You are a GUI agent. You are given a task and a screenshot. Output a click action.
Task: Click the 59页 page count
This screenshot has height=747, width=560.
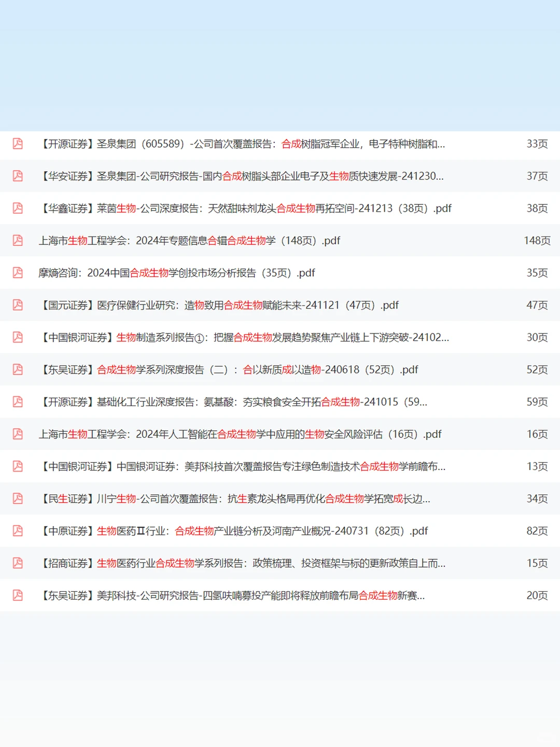pos(537,402)
